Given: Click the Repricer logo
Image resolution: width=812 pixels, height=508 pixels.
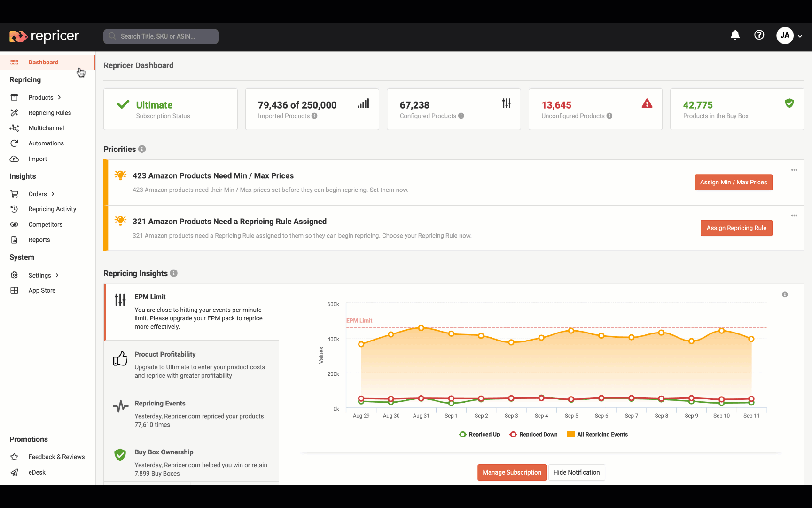Looking at the screenshot, I should pos(44,36).
